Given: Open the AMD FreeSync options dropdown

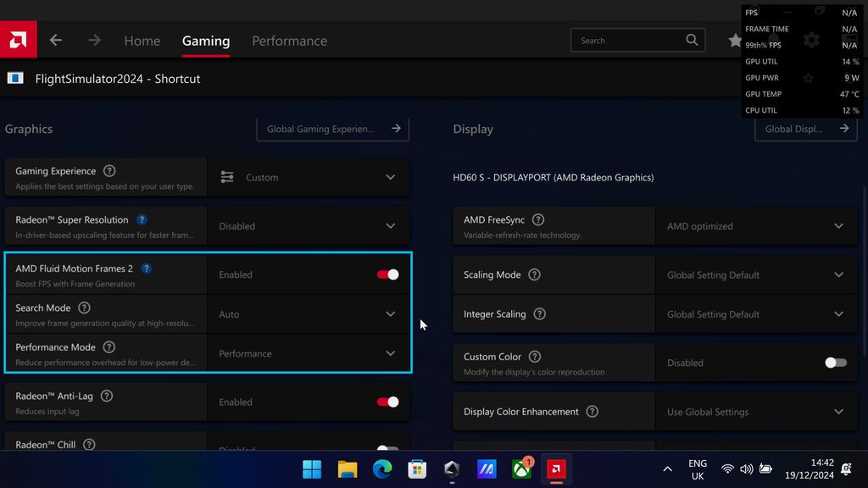Looking at the screenshot, I should pyautogui.click(x=839, y=225).
